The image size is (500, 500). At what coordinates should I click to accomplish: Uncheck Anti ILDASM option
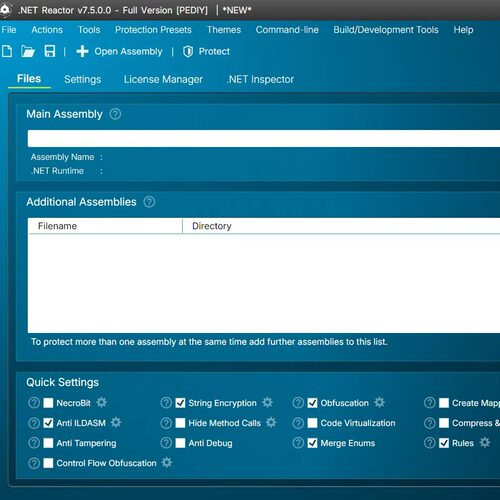click(48, 423)
